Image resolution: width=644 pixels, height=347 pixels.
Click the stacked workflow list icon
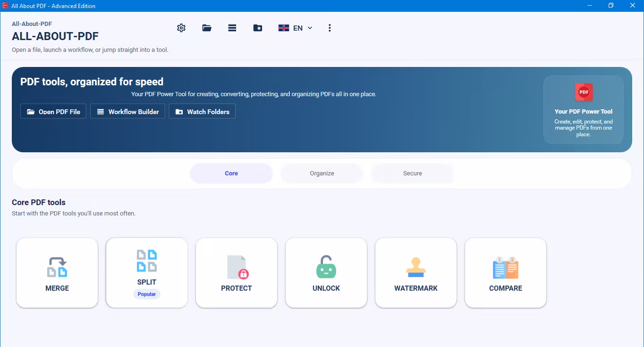[x=232, y=28]
